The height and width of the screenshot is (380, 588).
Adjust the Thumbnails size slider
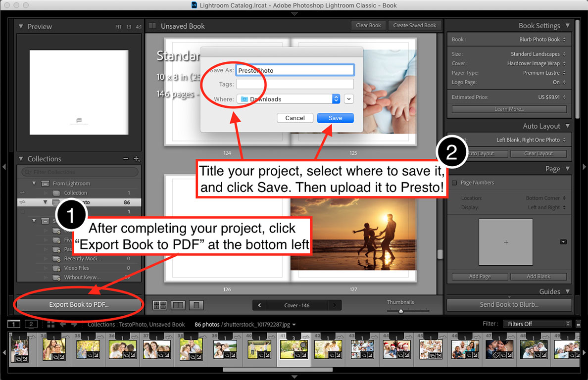coord(401,311)
